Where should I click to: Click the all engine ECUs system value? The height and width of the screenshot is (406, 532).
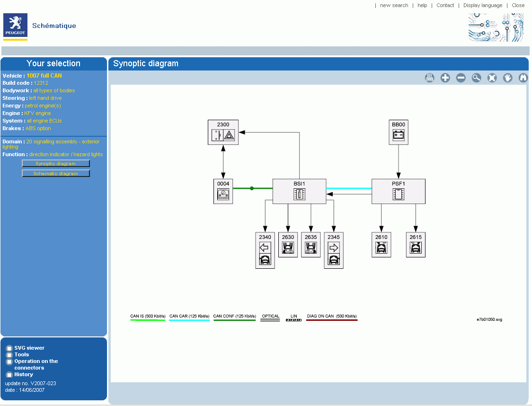(44, 121)
